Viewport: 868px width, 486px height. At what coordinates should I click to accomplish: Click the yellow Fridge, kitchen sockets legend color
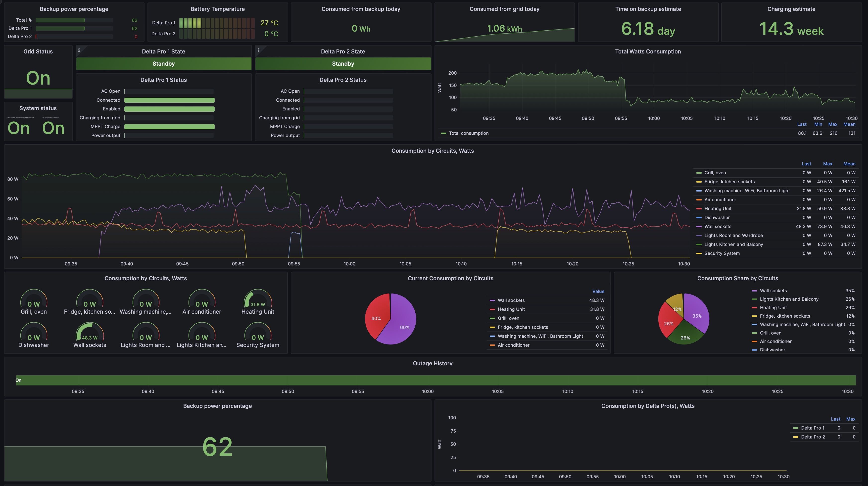699,182
